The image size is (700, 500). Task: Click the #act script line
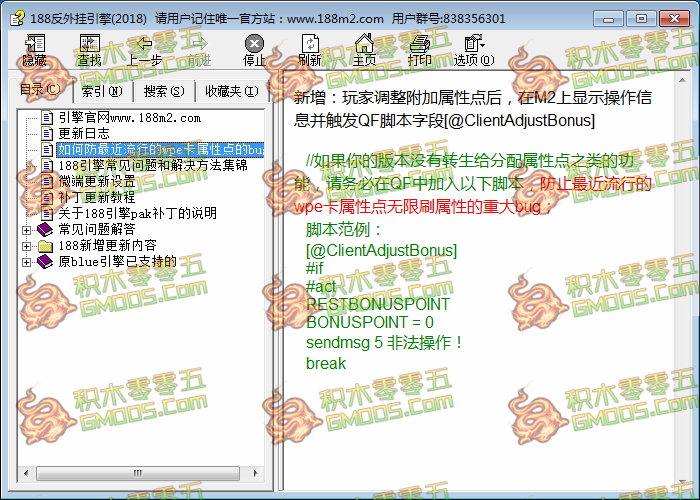tap(321, 287)
